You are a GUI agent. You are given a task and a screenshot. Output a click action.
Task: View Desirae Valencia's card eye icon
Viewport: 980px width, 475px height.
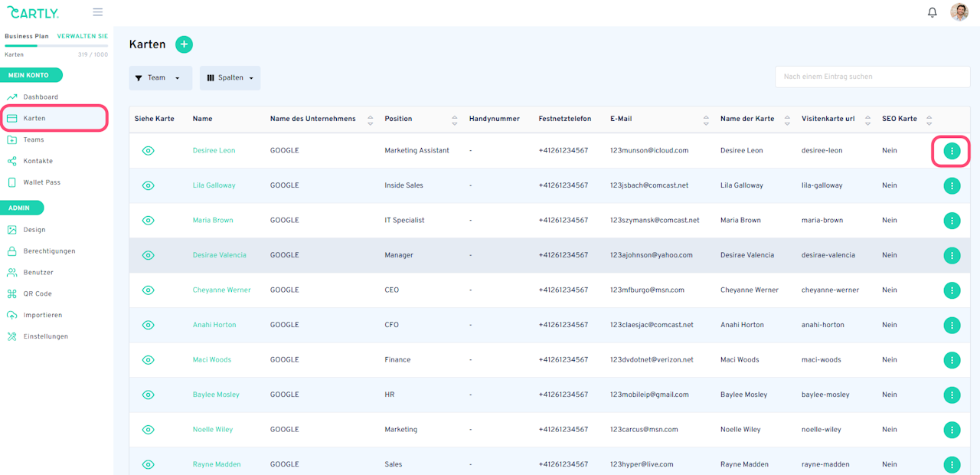[x=149, y=255]
